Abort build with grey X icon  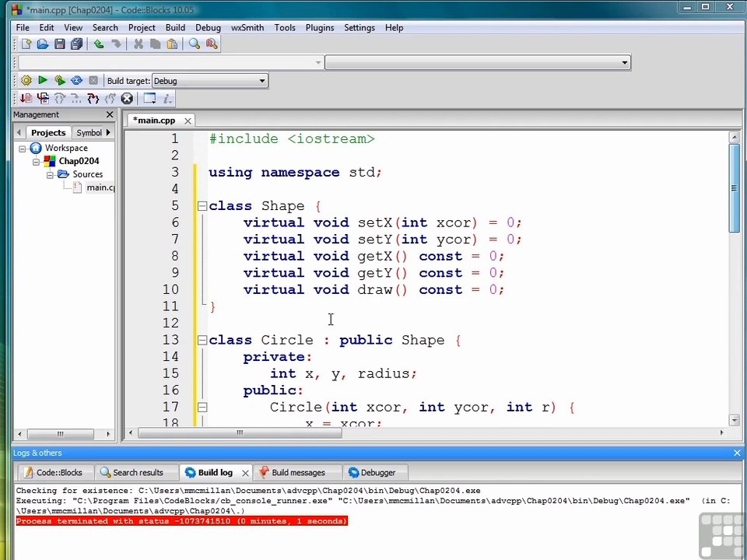click(93, 80)
